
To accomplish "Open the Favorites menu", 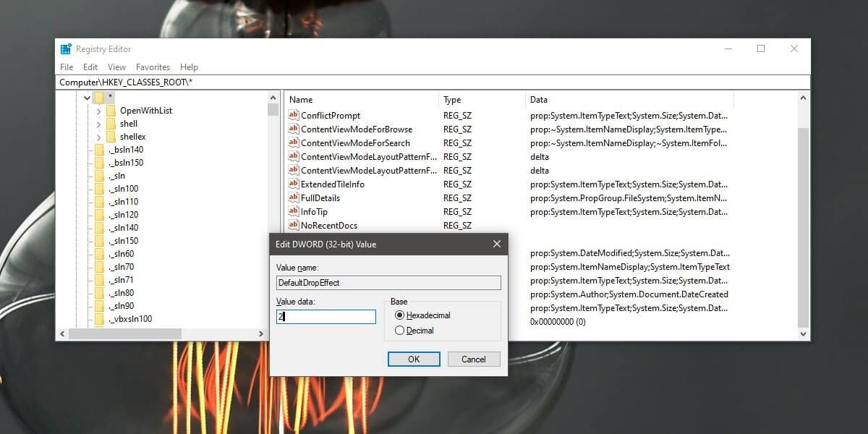I will point(153,67).
